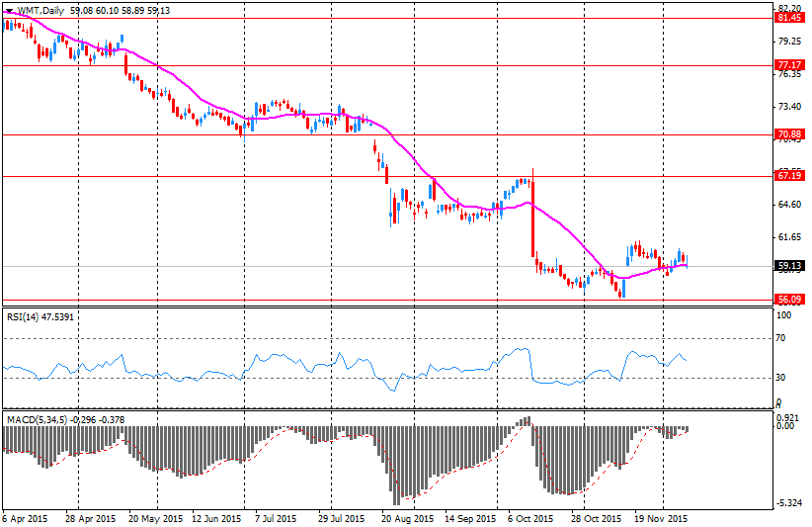Click the 61.65 price axis value
The height and width of the screenshot is (527, 812).
click(789, 237)
